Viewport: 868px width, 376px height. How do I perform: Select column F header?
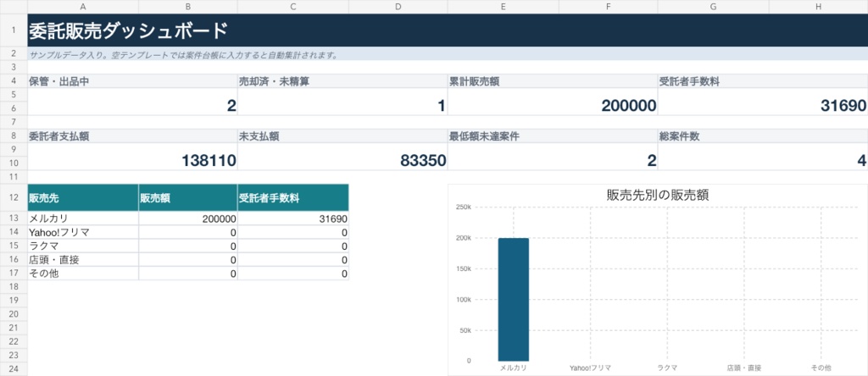coord(608,7)
